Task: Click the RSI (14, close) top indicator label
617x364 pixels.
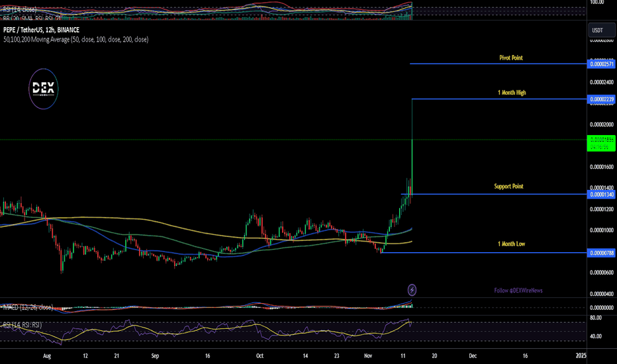Action: [20, 9]
